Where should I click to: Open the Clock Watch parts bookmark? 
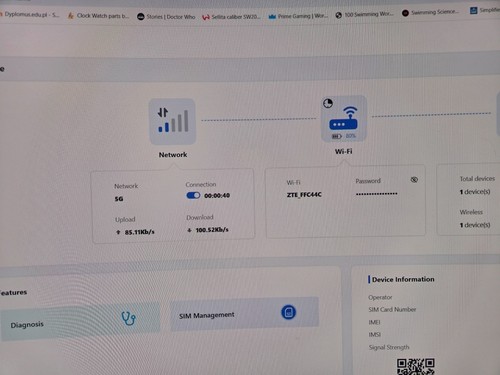click(x=99, y=16)
